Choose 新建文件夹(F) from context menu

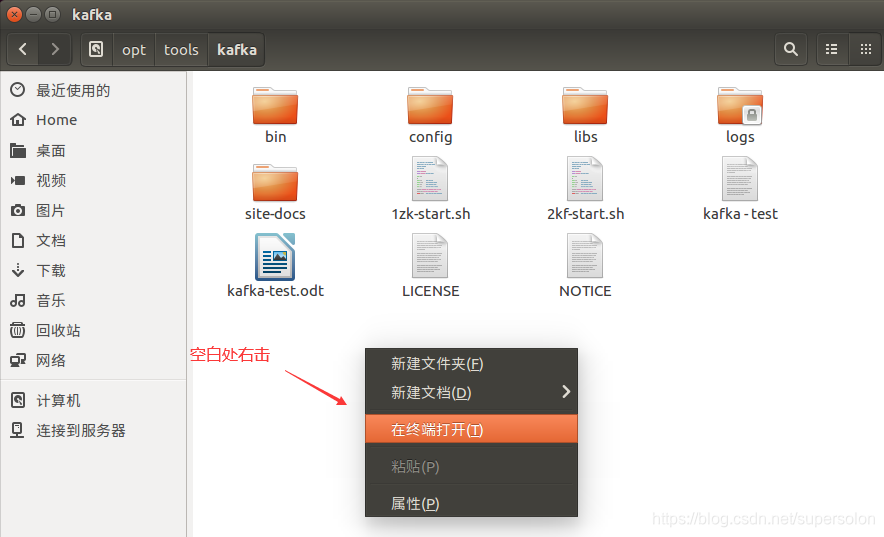coord(471,364)
